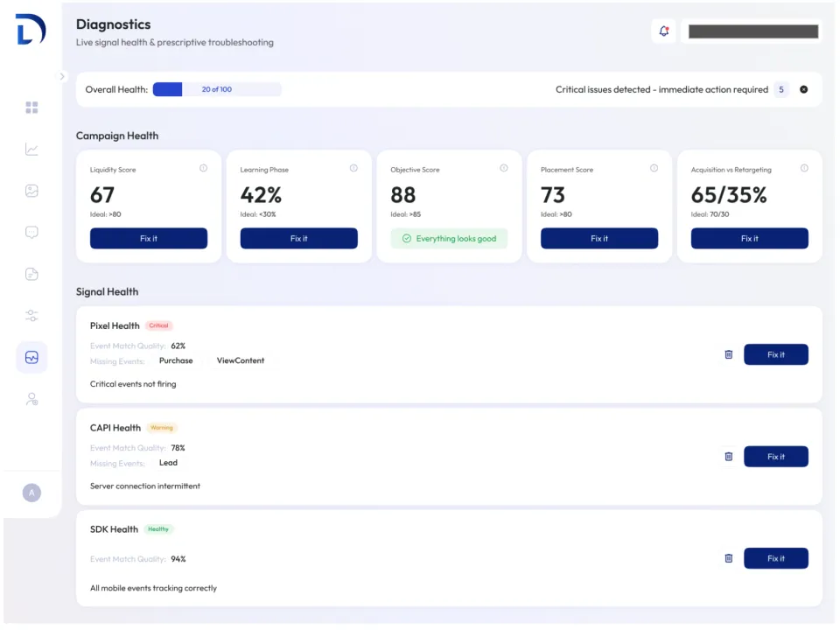
Task: Show info for Learning Phase
Action: [x=353, y=168]
